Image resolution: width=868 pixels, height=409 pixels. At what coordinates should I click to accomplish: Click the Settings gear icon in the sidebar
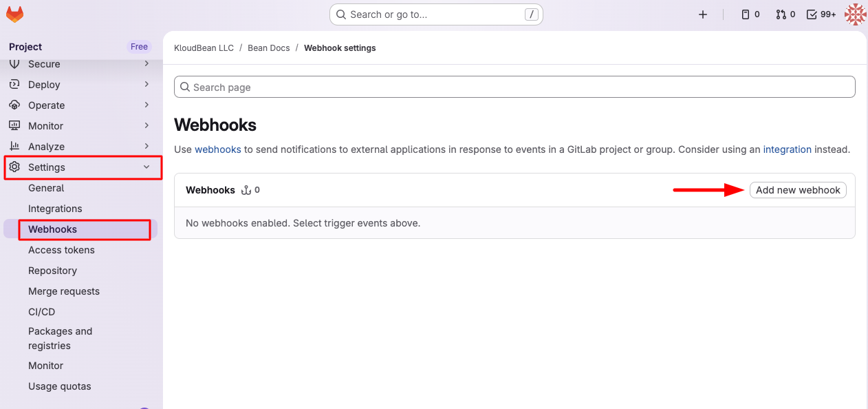coord(14,167)
